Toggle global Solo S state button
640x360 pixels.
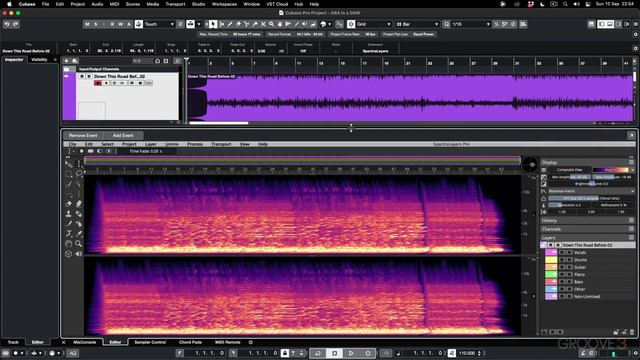tap(96, 24)
